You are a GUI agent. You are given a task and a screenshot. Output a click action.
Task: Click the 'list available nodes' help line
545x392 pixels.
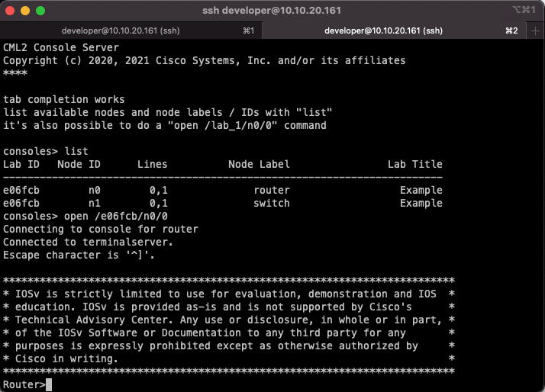pyautogui.click(x=167, y=113)
